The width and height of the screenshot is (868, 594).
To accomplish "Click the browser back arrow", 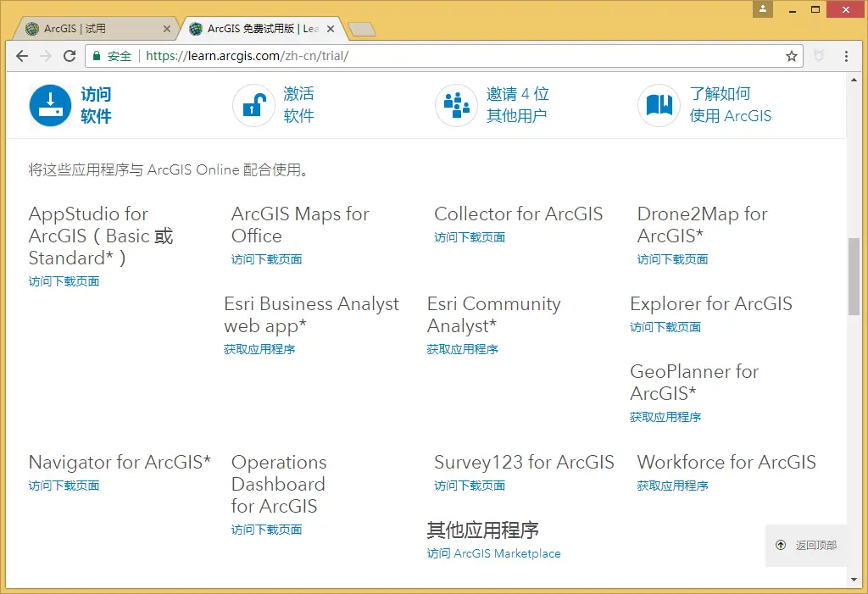I will click(22, 56).
